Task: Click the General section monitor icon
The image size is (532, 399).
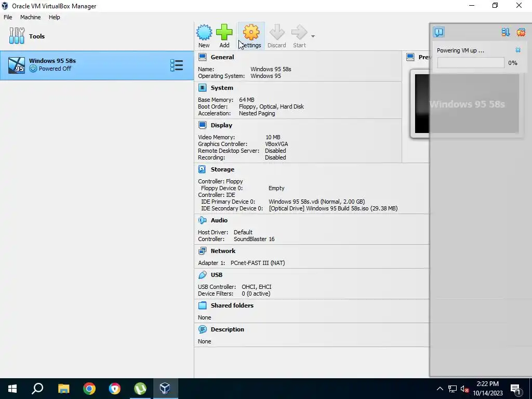Action: pos(203,57)
